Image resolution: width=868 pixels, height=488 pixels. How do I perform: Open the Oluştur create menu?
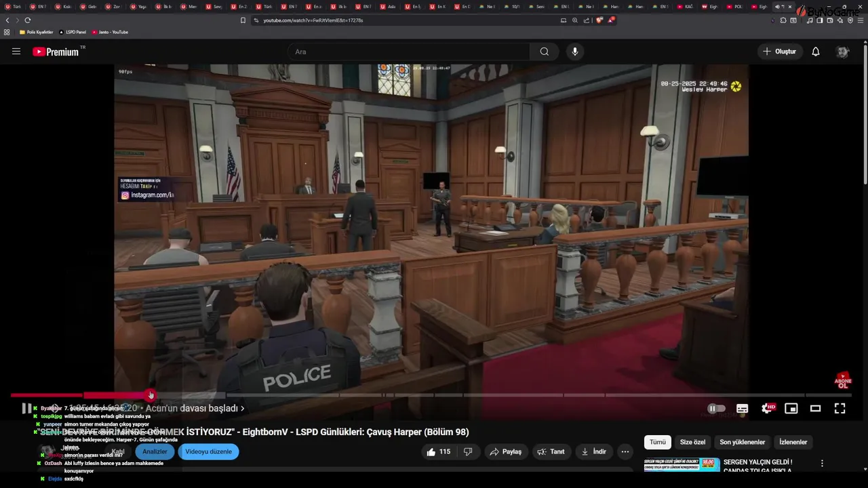tap(780, 52)
